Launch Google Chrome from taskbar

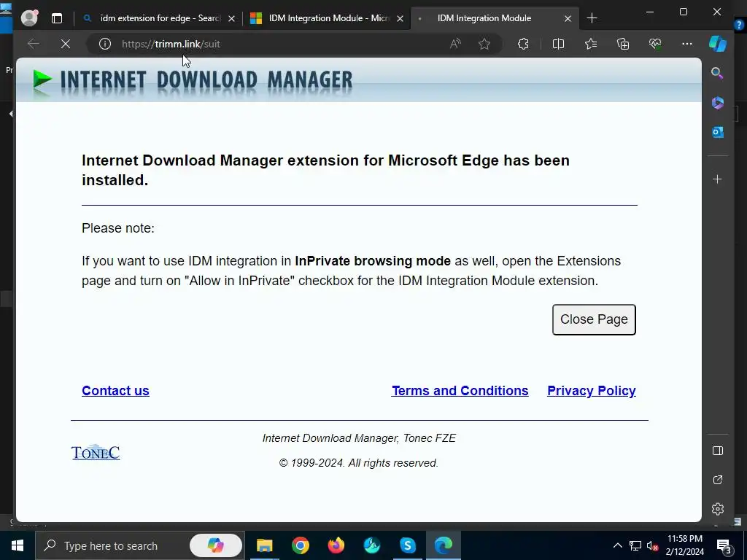pos(300,545)
